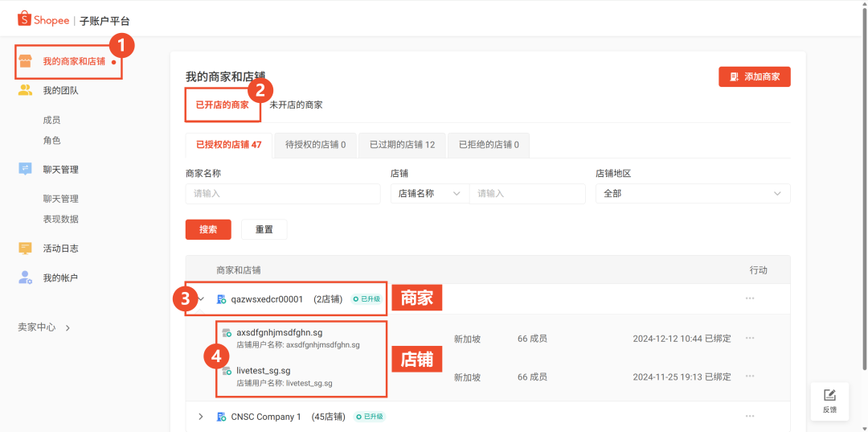Open more actions for qazwsxedcr00001 merchant
Viewport: 868px width, 432px height.
tap(750, 298)
